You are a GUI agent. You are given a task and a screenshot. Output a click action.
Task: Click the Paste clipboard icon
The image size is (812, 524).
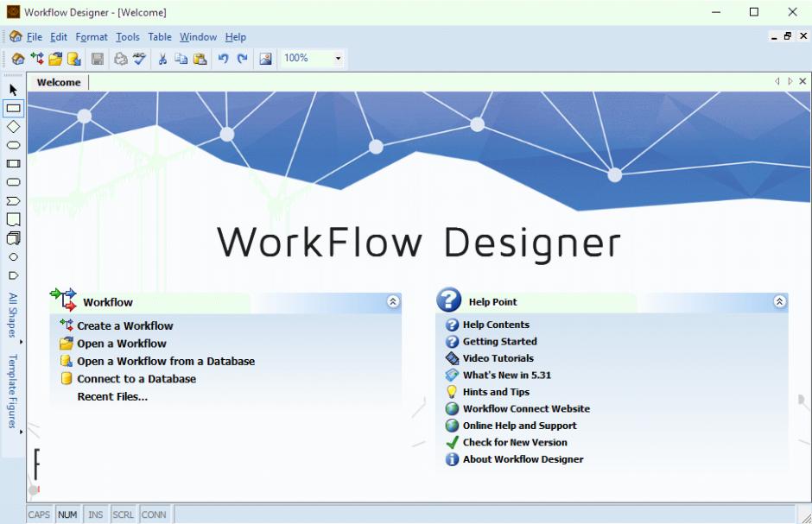pyautogui.click(x=200, y=59)
